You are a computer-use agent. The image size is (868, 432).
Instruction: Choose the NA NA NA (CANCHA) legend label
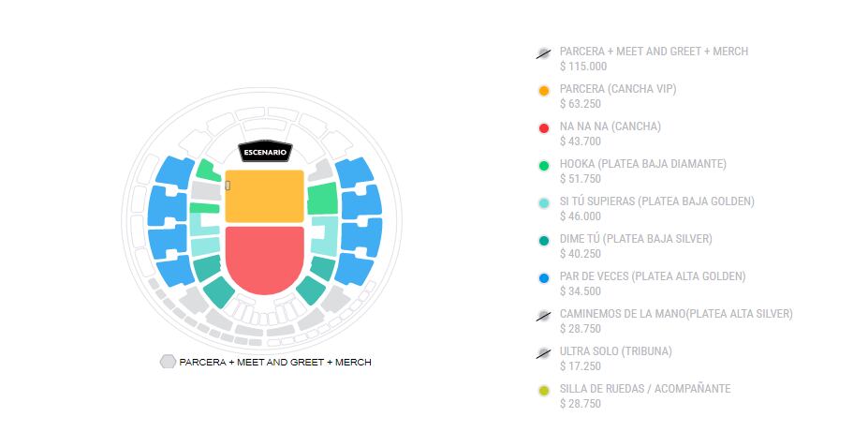pos(610,127)
